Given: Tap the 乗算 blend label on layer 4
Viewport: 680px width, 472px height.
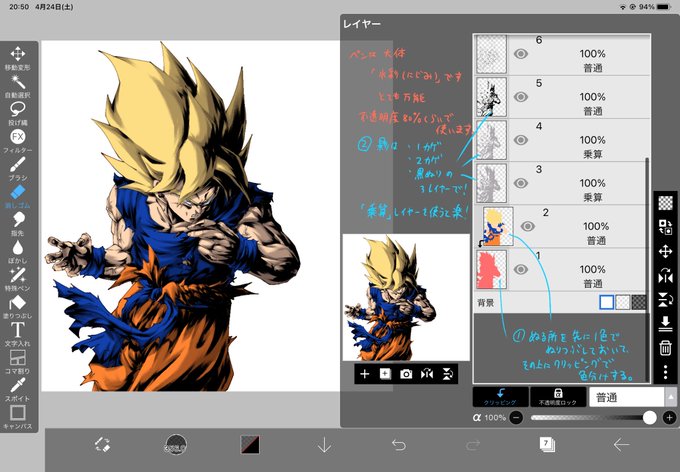Looking at the screenshot, I should (592, 154).
